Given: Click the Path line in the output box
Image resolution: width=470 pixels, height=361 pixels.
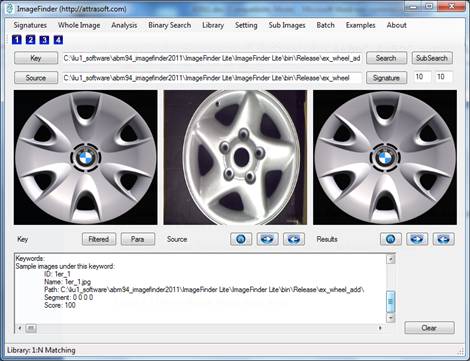Looking at the screenshot, I should click(x=204, y=290).
